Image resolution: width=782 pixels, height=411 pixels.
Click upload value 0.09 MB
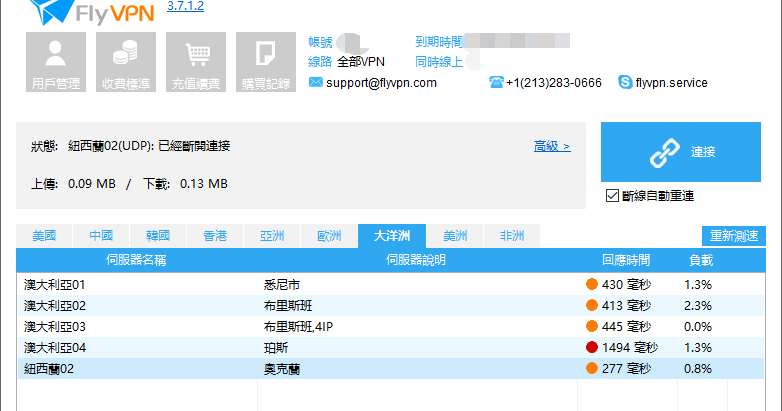[x=92, y=184]
